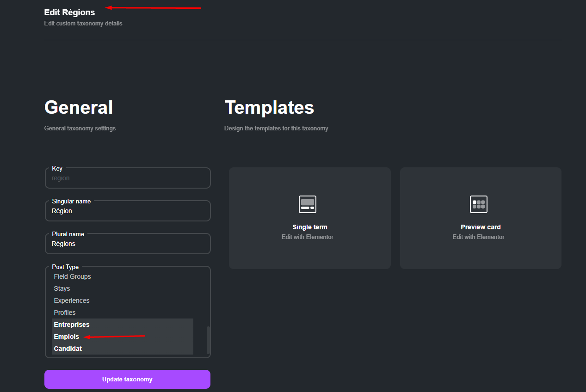Deselect the Emplois post type
This screenshot has height=392, width=586.
pyautogui.click(x=66, y=336)
